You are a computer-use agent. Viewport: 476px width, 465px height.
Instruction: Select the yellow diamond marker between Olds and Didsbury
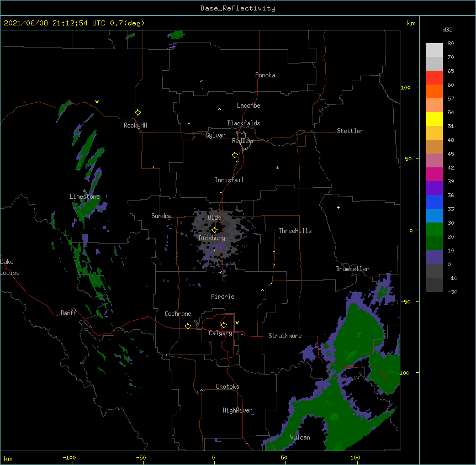214,230
